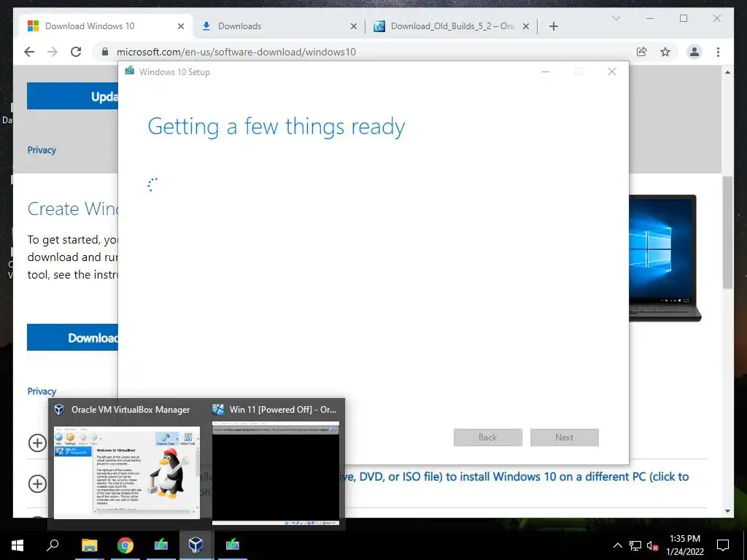This screenshot has height=560, width=747.
Task: Click the Next button in Windows 10 Setup
Action: click(565, 437)
